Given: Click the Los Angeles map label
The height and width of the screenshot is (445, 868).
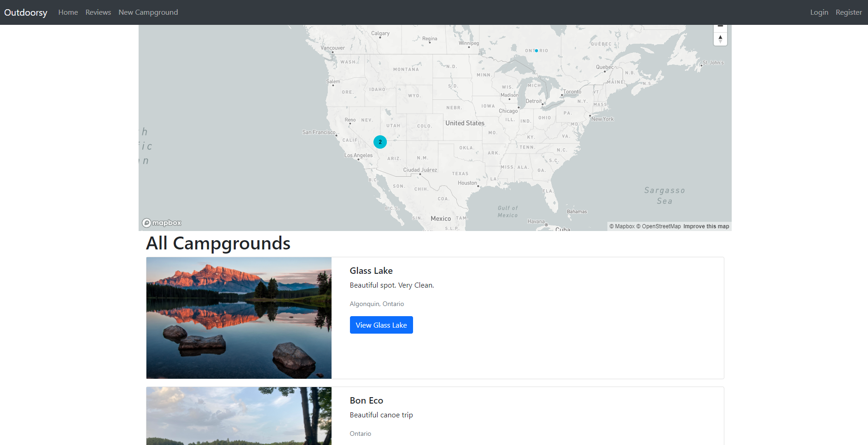Looking at the screenshot, I should (359, 155).
